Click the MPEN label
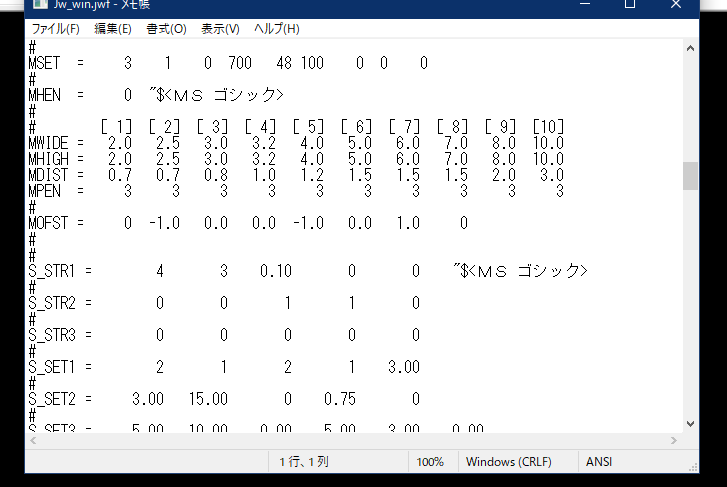This screenshot has width=727, height=487. (45, 191)
